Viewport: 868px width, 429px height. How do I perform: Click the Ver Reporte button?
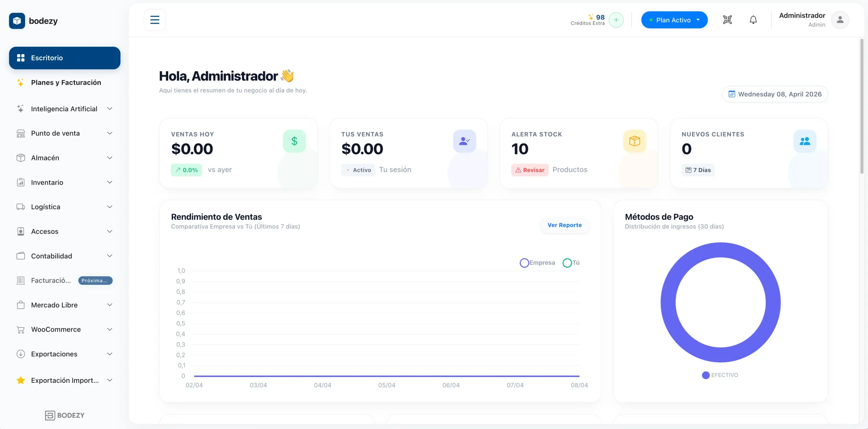point(564,225)
